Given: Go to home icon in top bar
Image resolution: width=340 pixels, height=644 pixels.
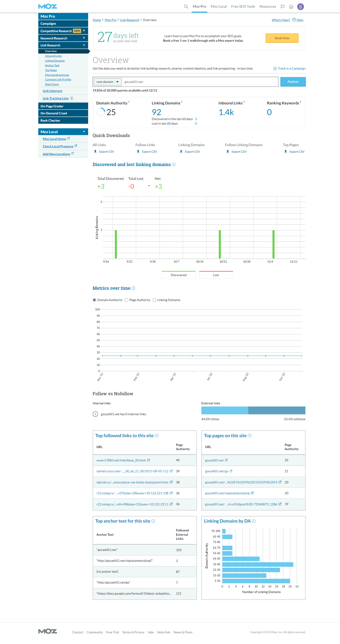Looking at the screenshot, I should point(291,7).
